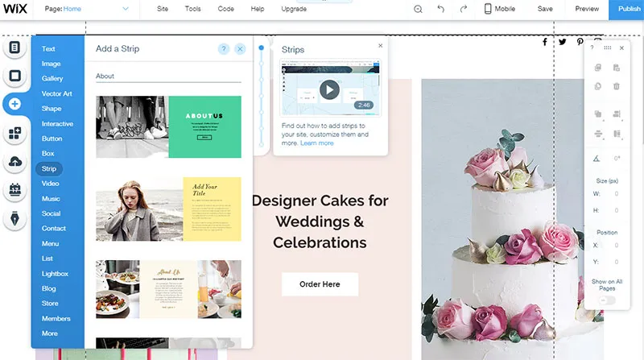Viewport: 644px width, 360px height.
Task: Click the W size value field
Action: click(616, 193)
